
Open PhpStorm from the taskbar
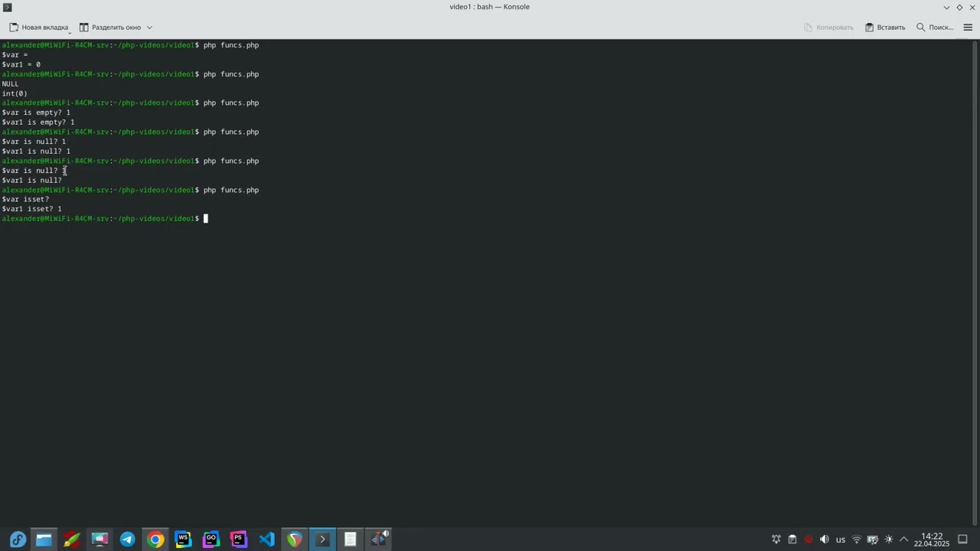pos(239,540)
